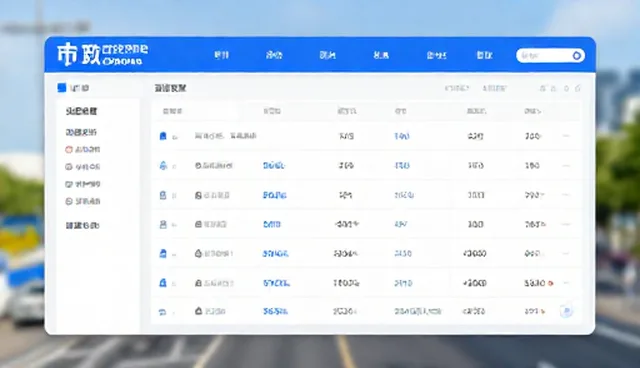640x368 pixels.
Task: Click the blue row icon in fifth table row
Action: click(163, 253)
